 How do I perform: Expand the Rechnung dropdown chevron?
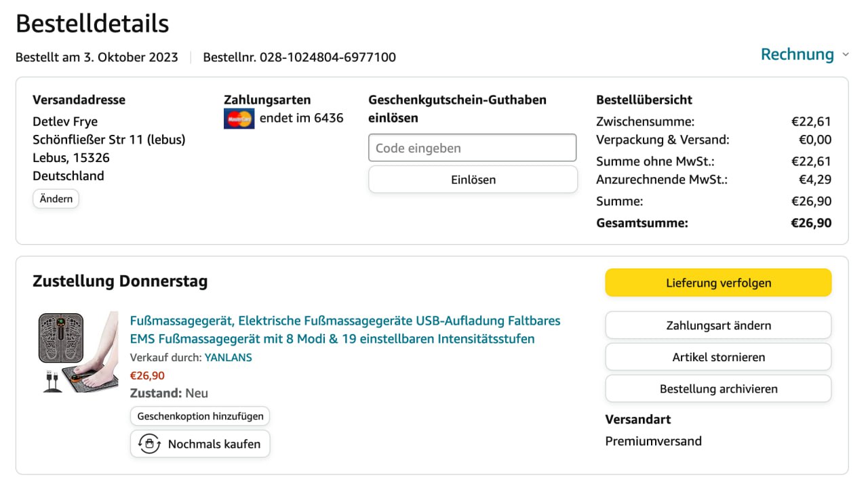pyautogui.click(x=846, y=54)
